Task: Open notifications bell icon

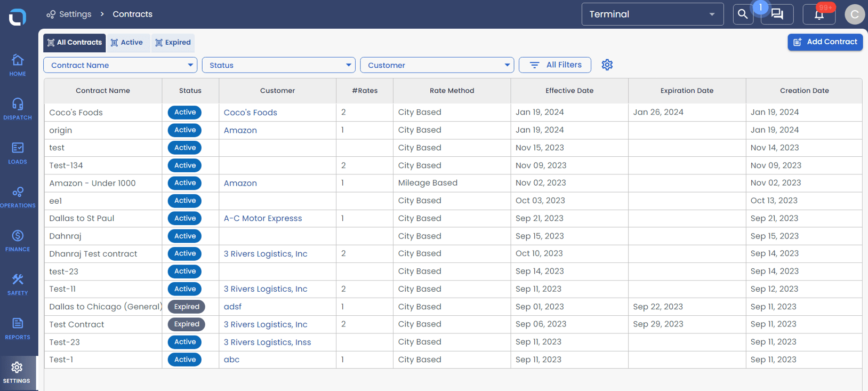Action: [x=819, y=14]
